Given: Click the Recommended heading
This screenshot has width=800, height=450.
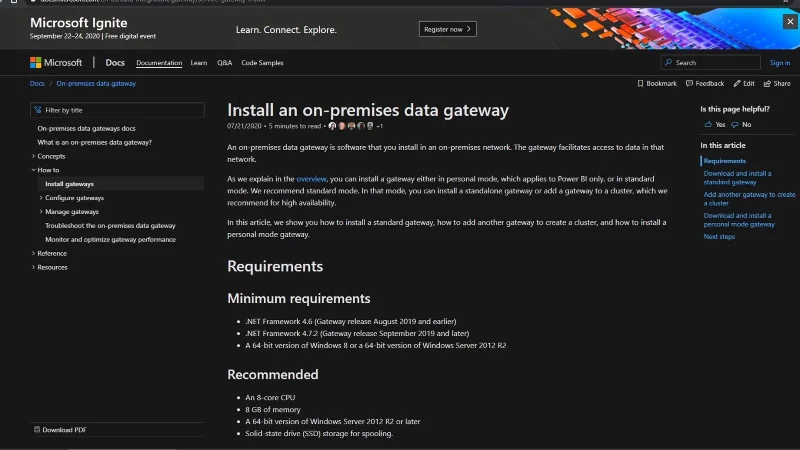Looking at the screenshot, I should click(x=272, y=374).
